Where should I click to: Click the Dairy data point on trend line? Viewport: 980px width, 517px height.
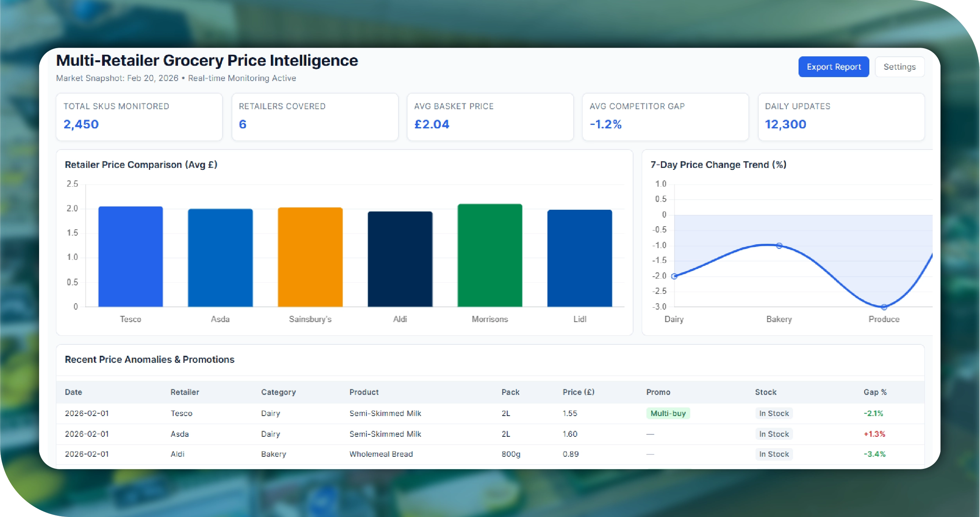[674, 276]
